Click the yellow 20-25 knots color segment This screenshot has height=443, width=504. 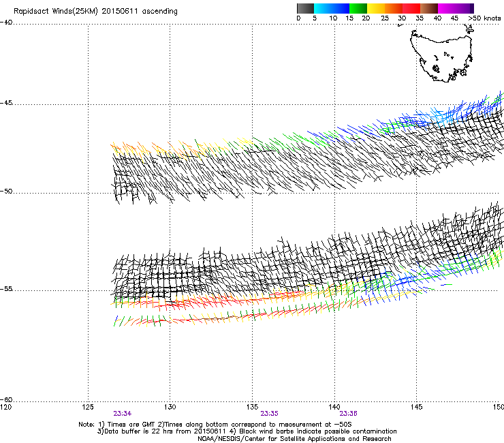click(376, 8)
